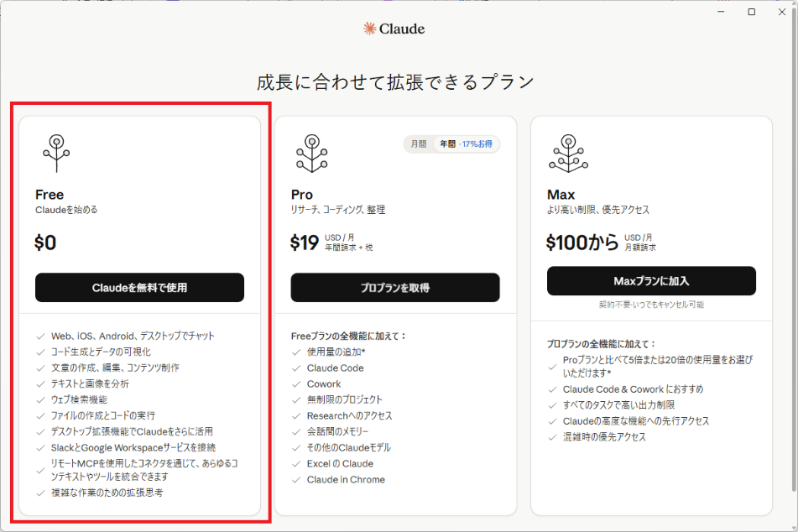
Task: Click the $19 price text
Action: (305, 243)
